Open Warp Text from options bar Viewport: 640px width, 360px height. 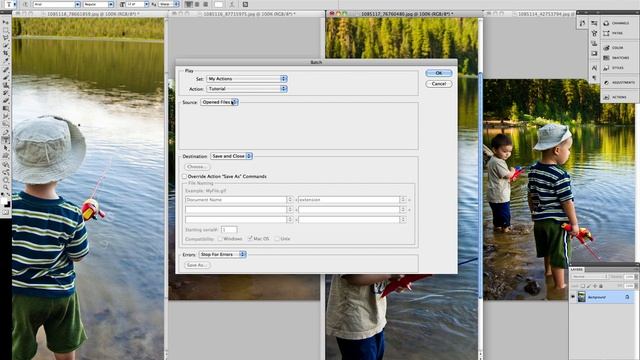coord(232,4)
